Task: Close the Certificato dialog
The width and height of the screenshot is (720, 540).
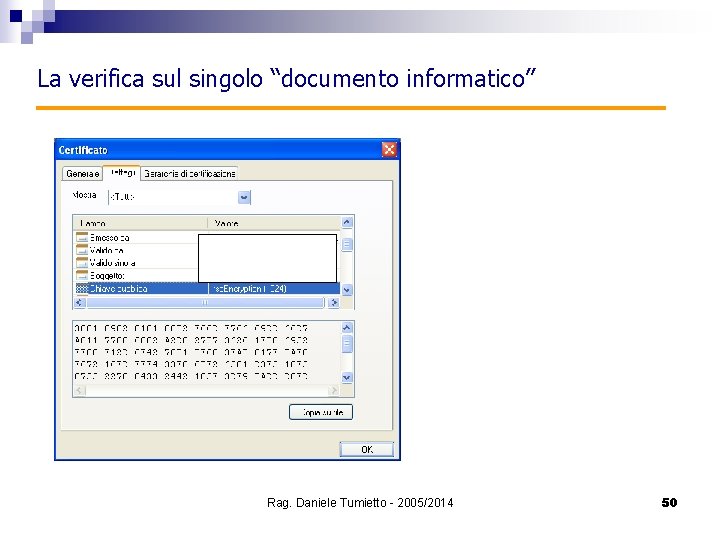Action: click(x=389, y=150)
